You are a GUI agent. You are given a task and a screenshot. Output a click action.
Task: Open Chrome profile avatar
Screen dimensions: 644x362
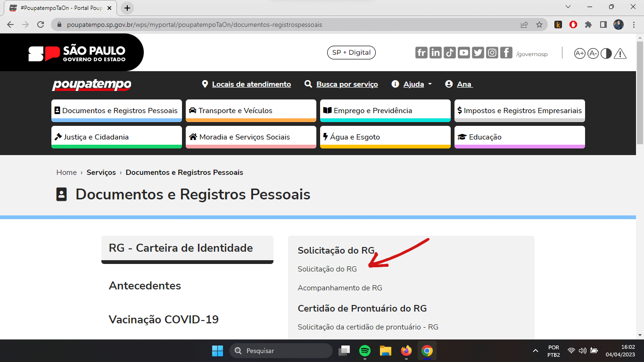coord(619,25)
